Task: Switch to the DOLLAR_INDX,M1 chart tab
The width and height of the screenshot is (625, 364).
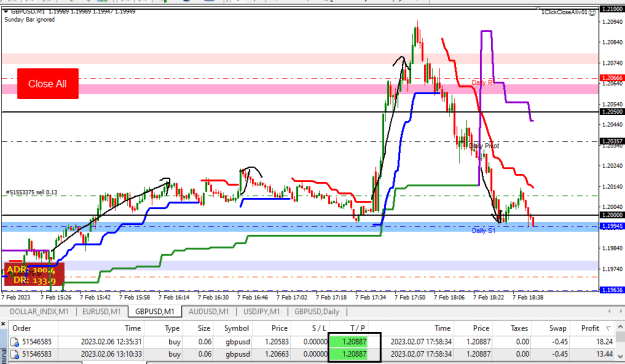Action: pos(39,311)
